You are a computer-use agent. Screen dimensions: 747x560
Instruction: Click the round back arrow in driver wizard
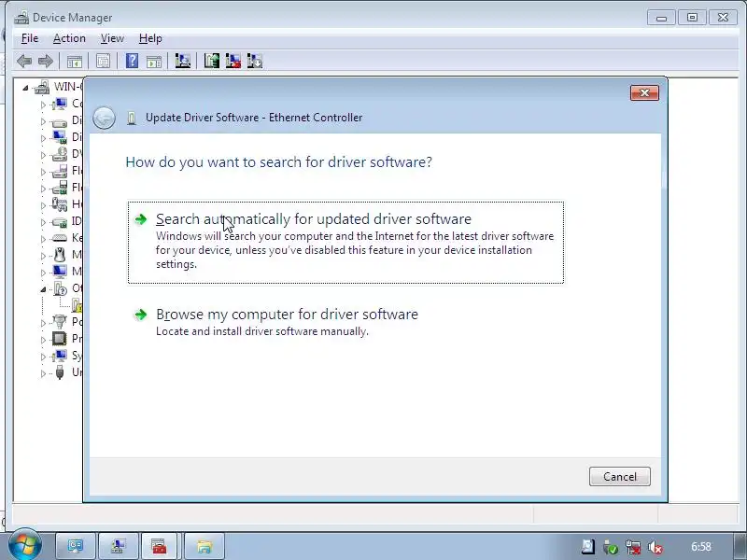coord(104,118)
